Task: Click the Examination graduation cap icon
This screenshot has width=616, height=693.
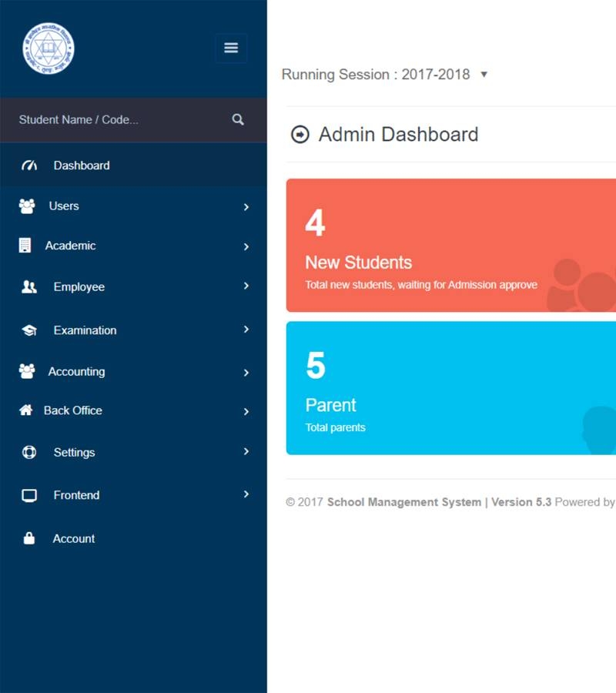Action: 29,330
